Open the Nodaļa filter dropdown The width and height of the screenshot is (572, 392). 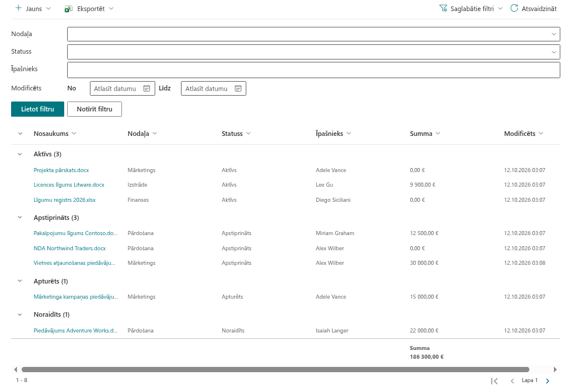click(554, 34)
